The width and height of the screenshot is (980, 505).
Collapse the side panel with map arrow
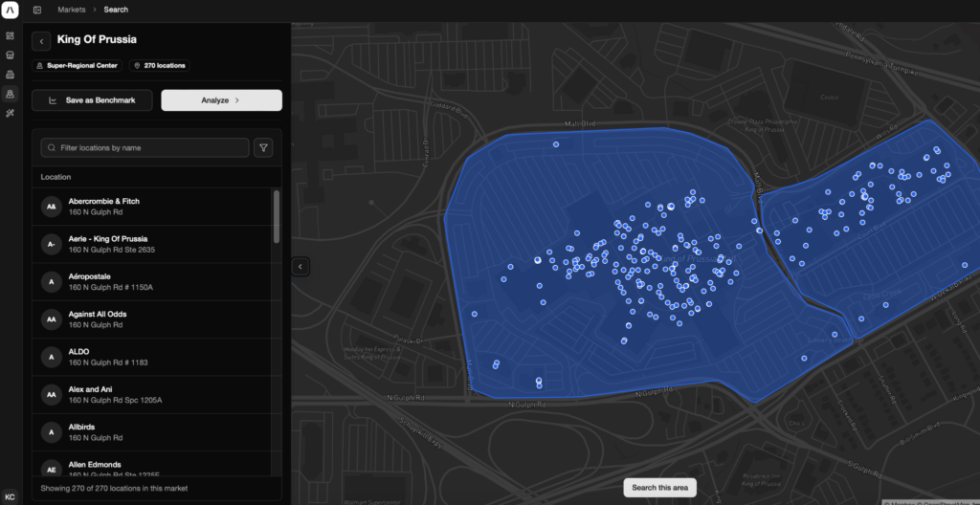coord(300,267)
